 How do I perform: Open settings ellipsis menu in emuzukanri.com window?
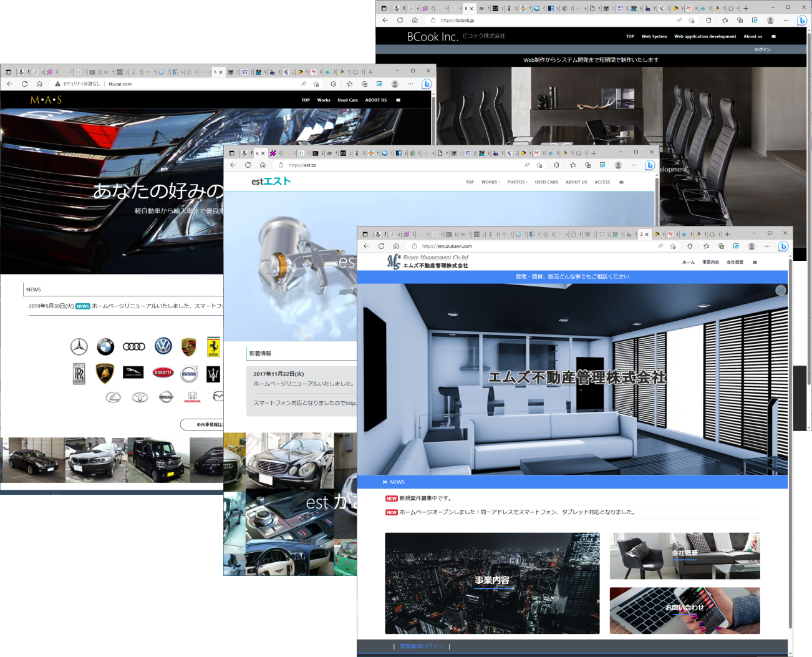tap(767, 246)
